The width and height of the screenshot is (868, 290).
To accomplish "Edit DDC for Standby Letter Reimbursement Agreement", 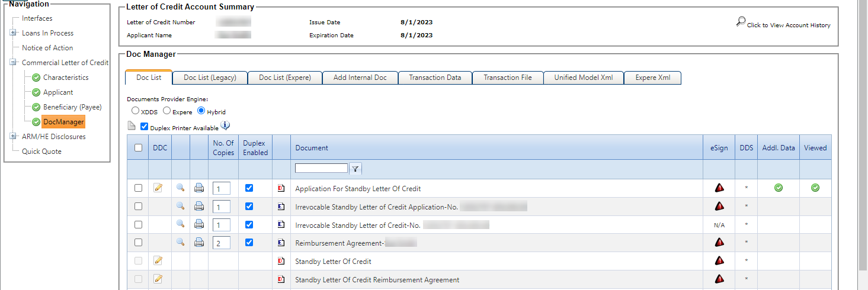I will (x=158, y=279).
